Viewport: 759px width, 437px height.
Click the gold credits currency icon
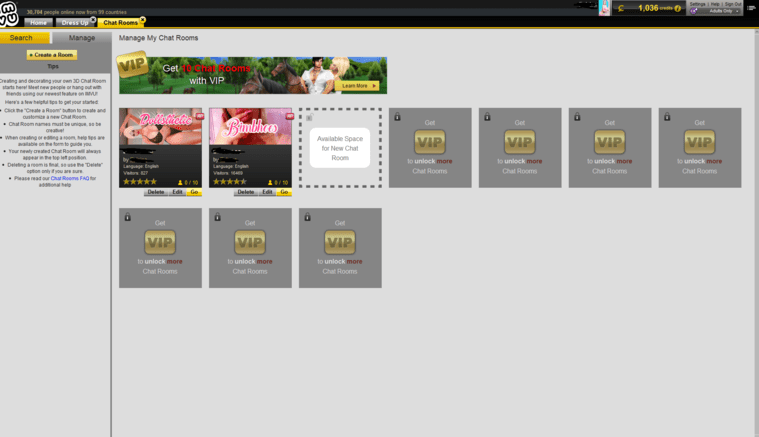click(621, 8)
